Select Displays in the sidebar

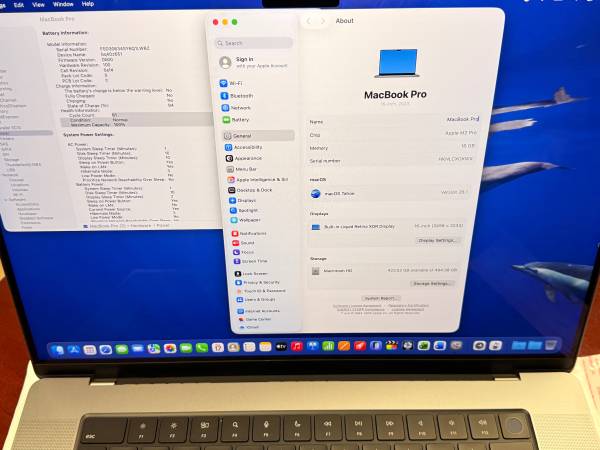point(244,200)
